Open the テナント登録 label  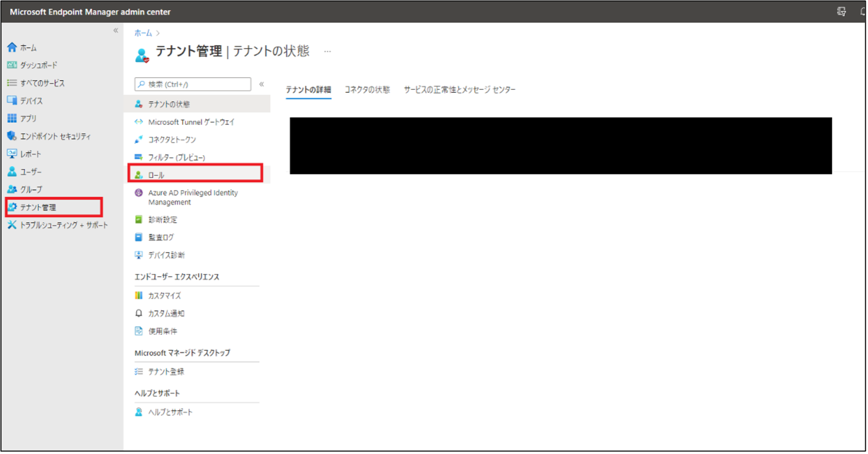166,372
